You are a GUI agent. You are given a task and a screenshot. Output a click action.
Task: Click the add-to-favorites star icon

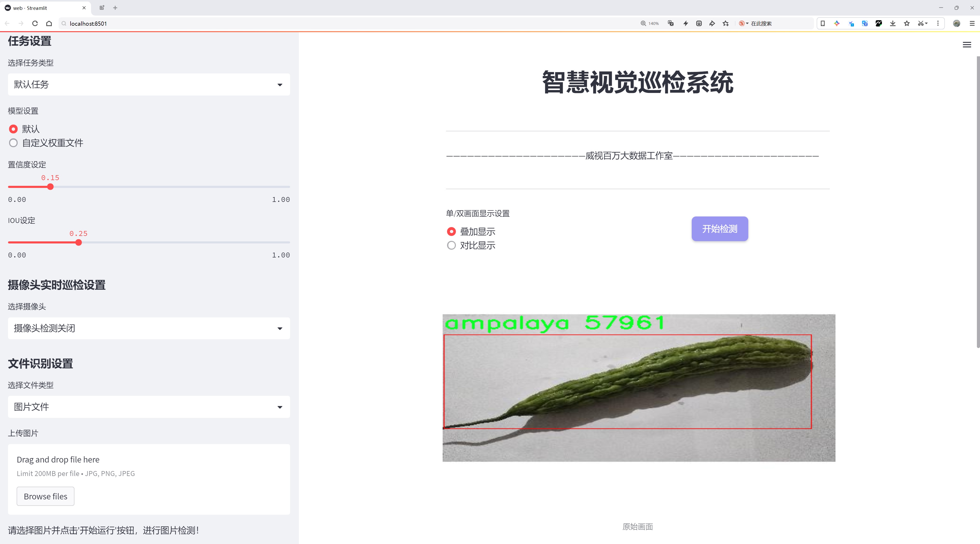(726, 24)
